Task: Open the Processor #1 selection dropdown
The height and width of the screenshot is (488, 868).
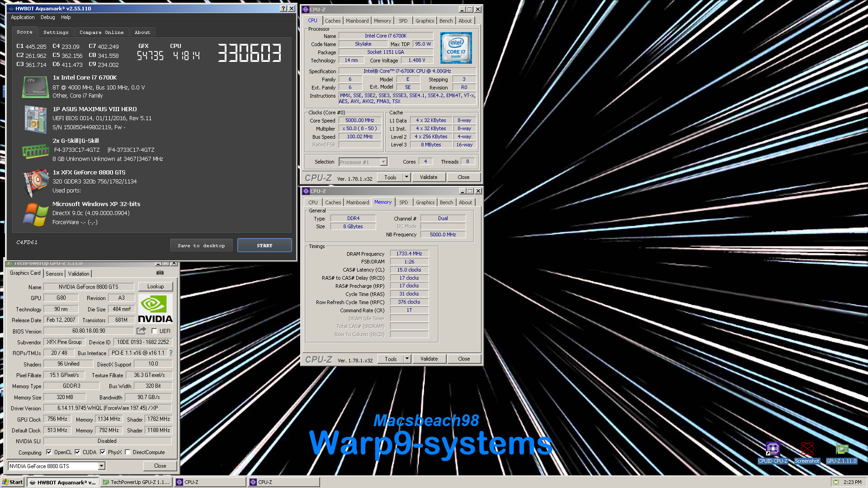Action: point(383,162)
